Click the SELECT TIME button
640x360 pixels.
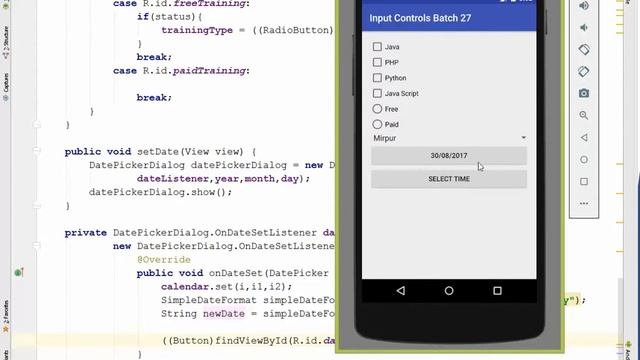coord(449,179)
